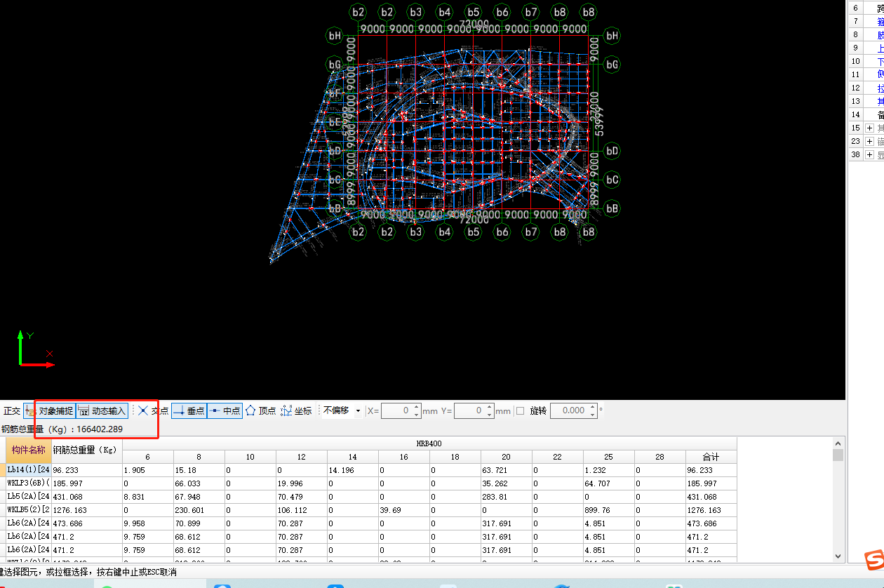Enable 顶点 vertex snap
Screen dimensions: 884x588
tap(260, 411)
